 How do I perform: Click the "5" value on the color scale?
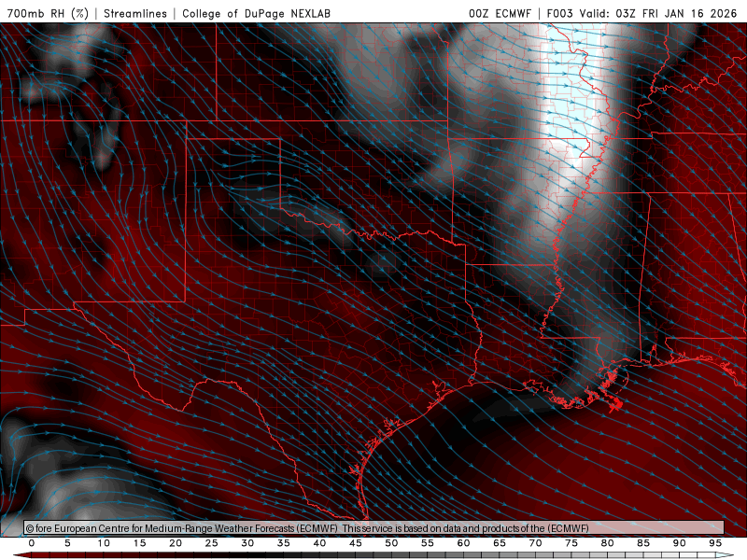pyautogui.click(x=67, y=543)
